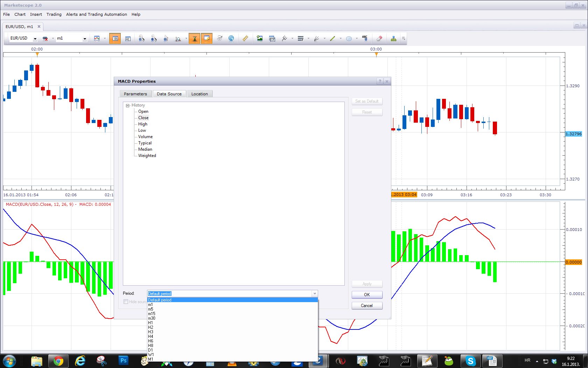The height and width of the screenshot is (368, 588).
Task: Collapse the History tree node
Action: click(128, 105)
